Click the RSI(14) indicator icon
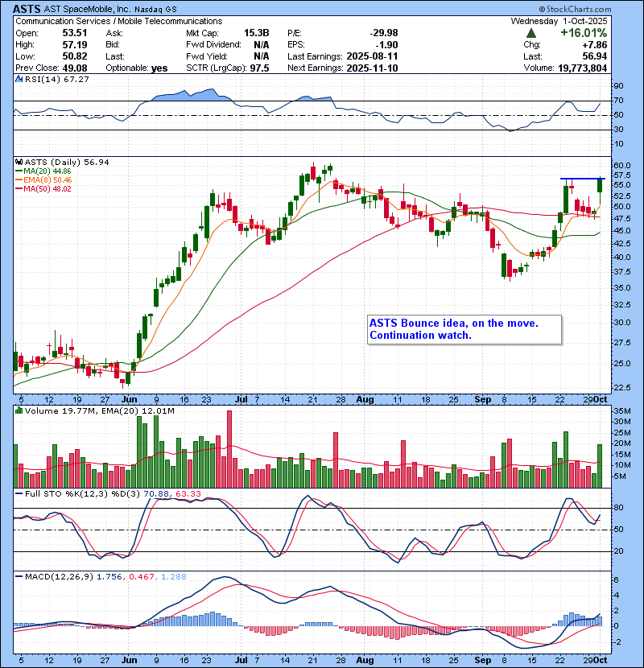The image size is (644, 668). click(x=19, y=79)
